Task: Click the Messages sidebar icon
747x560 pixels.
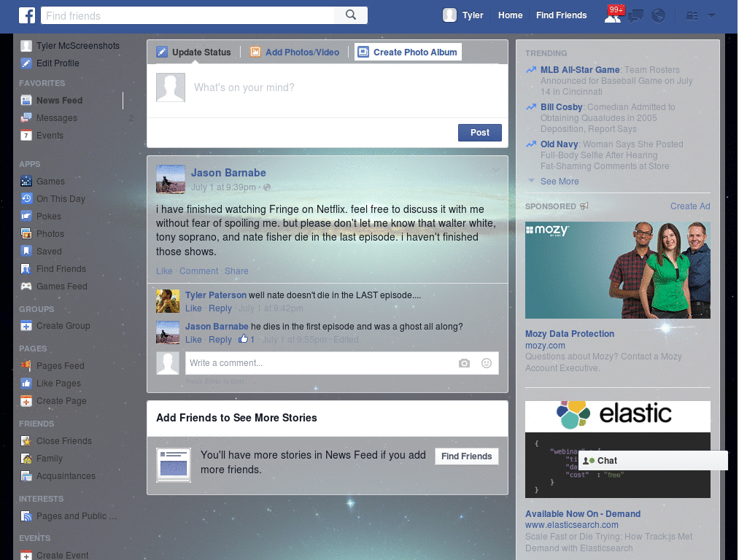Action: (x=26, y=118)
